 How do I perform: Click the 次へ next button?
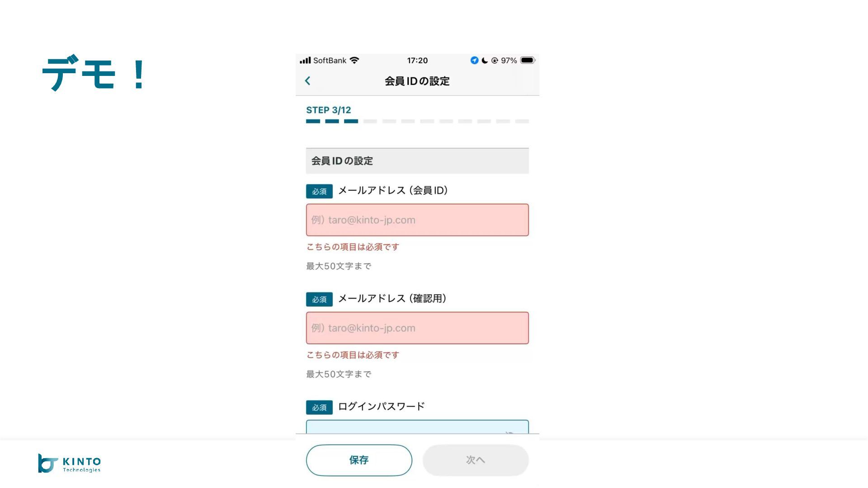(476, 460)
